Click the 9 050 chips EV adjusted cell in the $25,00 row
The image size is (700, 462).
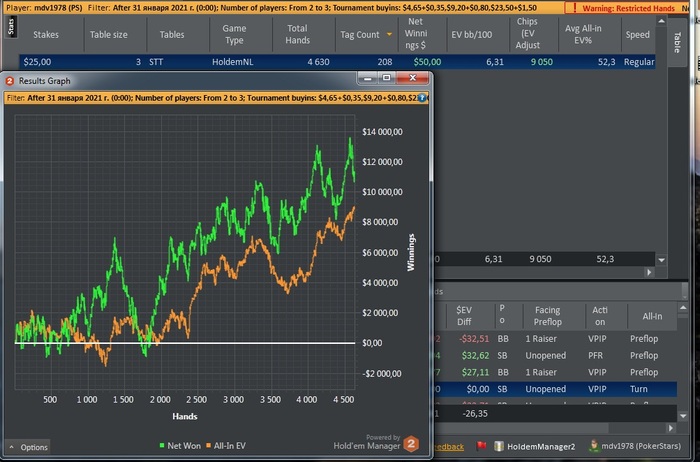click(541, 62)
